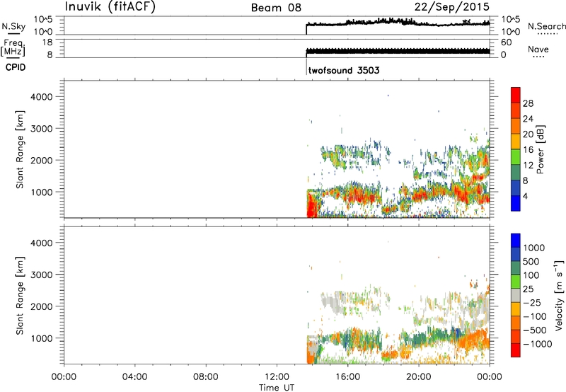Viewport: 566px width, 392px height.
Task: Click 'Slant Range [km]' label of velocity panel
Action: [x=20, y=295]
